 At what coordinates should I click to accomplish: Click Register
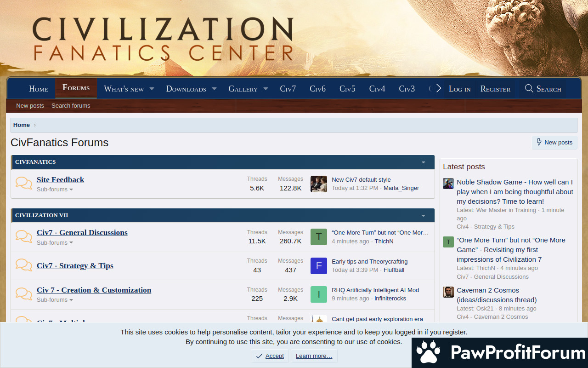point(495,89)
